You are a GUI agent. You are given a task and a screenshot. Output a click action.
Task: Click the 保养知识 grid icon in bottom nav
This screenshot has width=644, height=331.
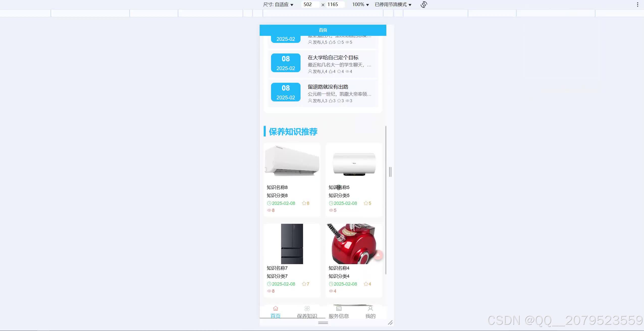point(307,309)
